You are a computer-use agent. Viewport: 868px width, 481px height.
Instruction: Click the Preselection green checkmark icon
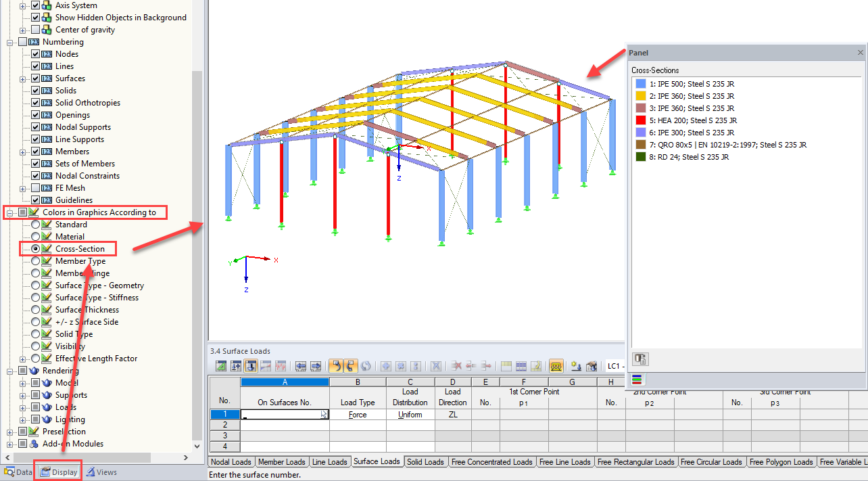point(34,432)
